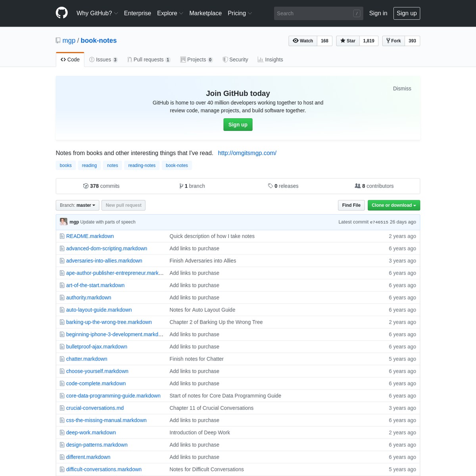Image resolution: width=476 pixels, height=476 pixels.
Task: Select the books topic tag
Action: point(66,165)
